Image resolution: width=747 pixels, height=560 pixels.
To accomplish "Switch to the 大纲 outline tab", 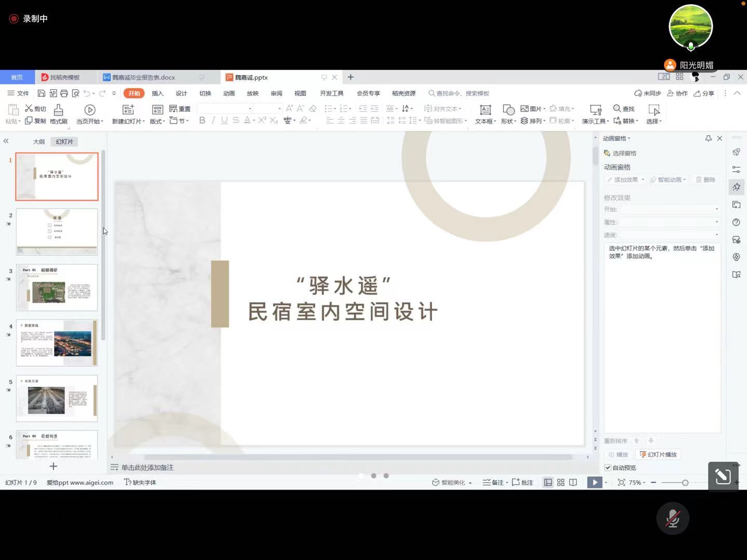I will (39, 142).
